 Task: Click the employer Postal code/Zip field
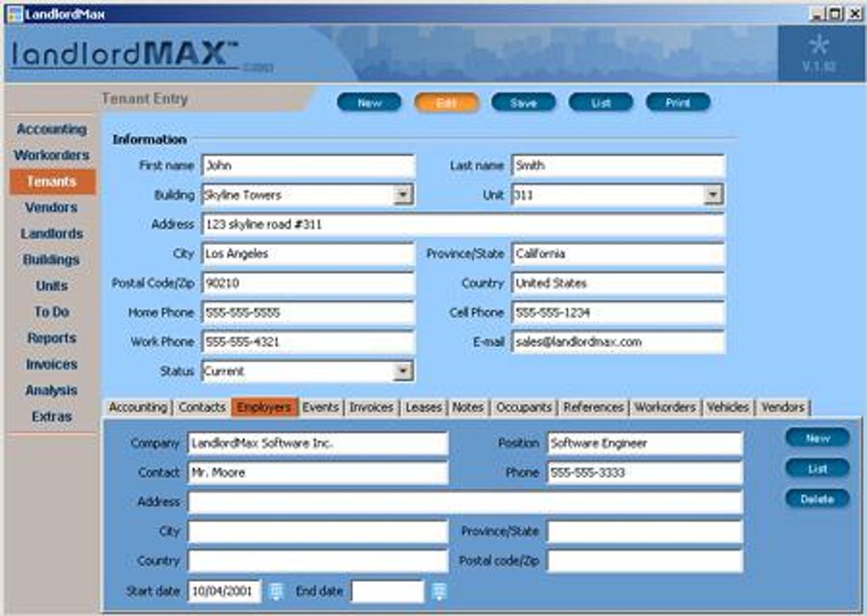tap(645, 561)
